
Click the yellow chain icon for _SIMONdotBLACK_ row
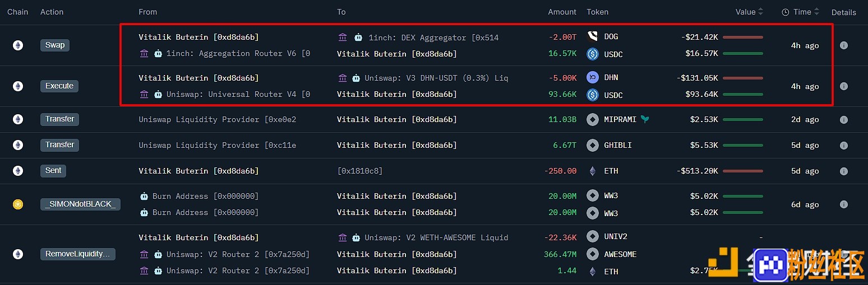pos(18,204)
